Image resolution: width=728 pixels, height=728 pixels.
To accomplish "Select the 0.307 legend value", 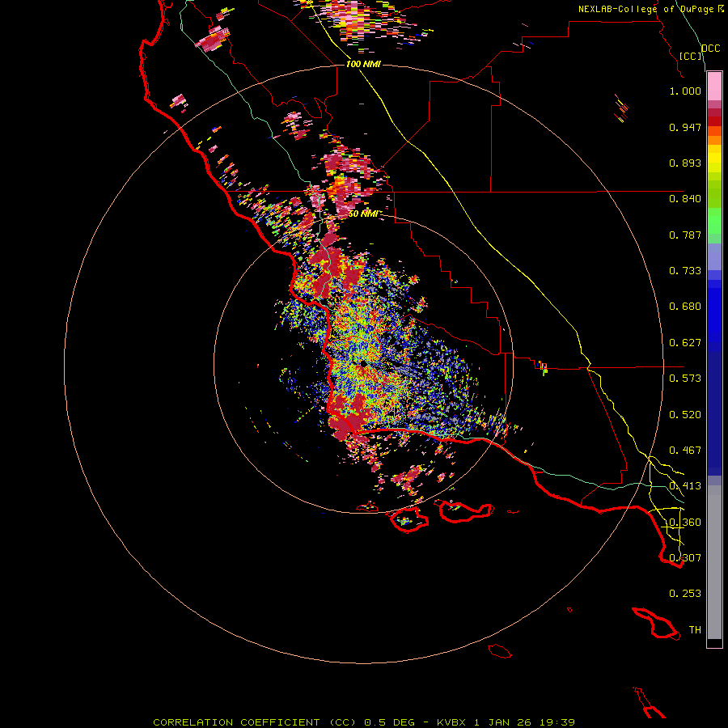I will coord(685,558).
